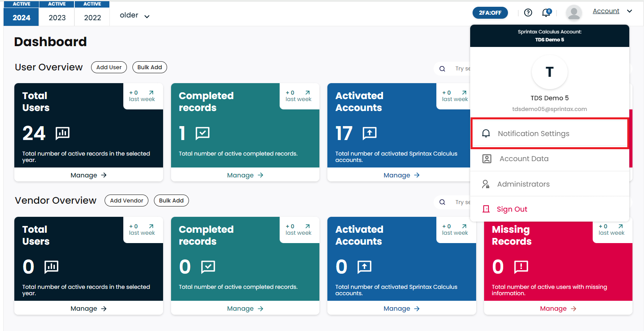
Task: Open the help question mark icon
Action: coord(528,13)
